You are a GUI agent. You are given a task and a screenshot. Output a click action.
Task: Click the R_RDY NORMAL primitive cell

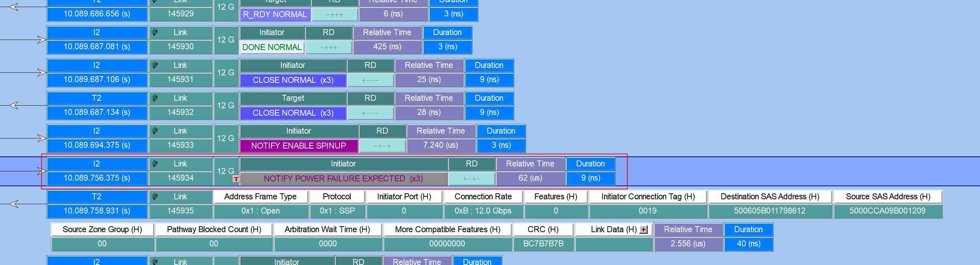pos(275,15)
